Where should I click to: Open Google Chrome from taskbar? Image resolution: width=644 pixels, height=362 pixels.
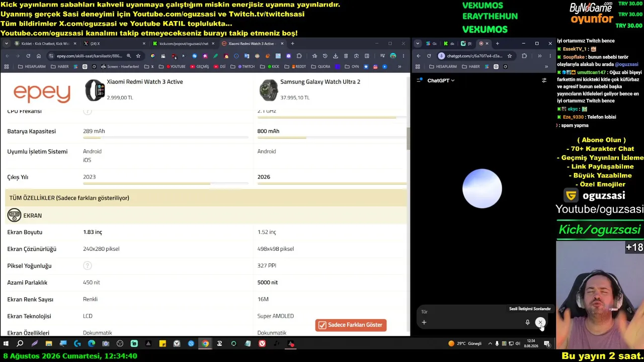[x=205, y=344]
